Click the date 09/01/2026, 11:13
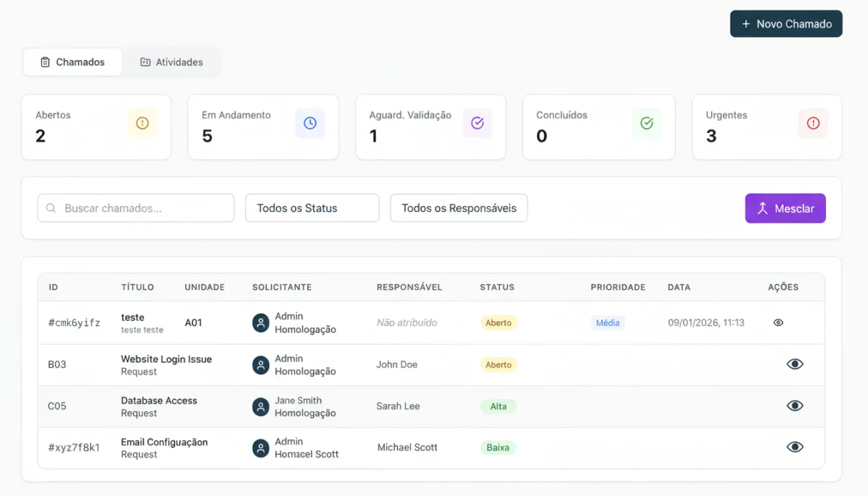This screenshot has height=496, width=868. [x=706, y=322]
